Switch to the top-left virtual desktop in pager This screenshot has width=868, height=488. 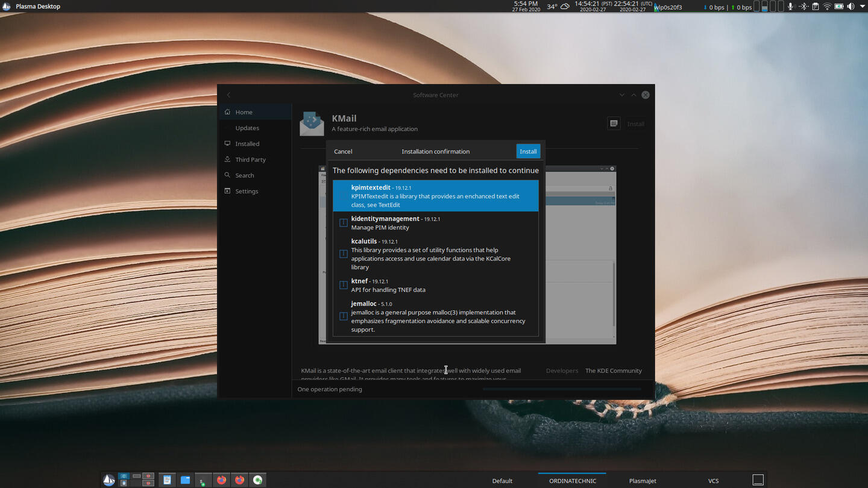[124, 477]
